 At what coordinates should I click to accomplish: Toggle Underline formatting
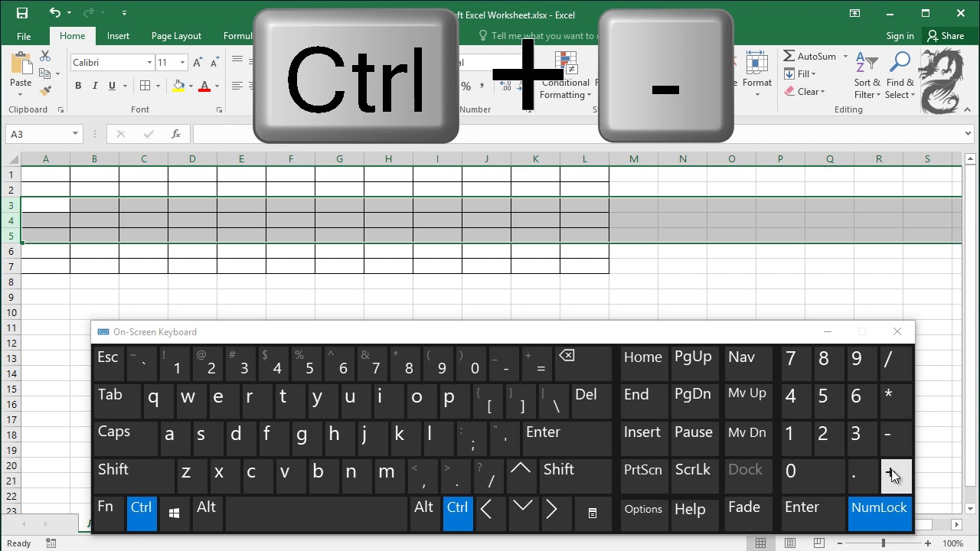point(112,86)
